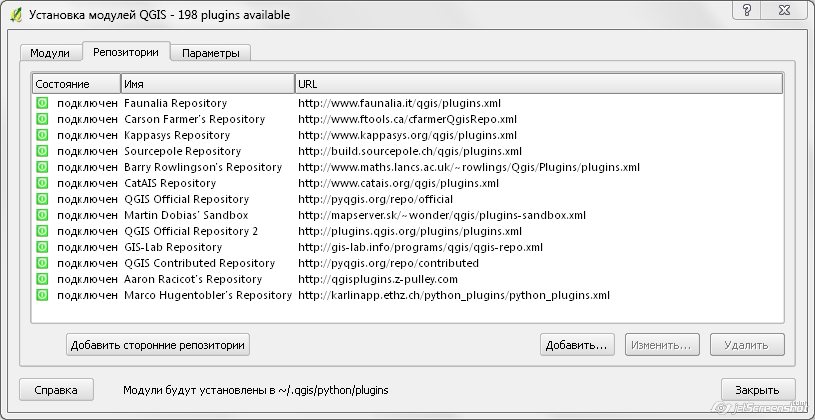This screenshot has height=420, width=815.
Task: Click the green status icon for CatAIS Repository
Action: (x=42, y=183)
